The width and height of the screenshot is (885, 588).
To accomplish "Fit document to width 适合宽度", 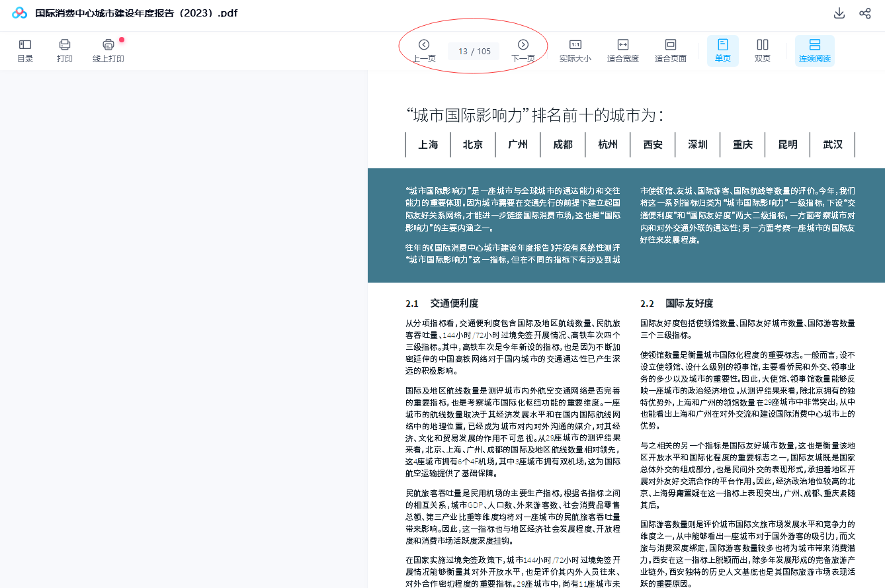I will [x=622, y=50].
